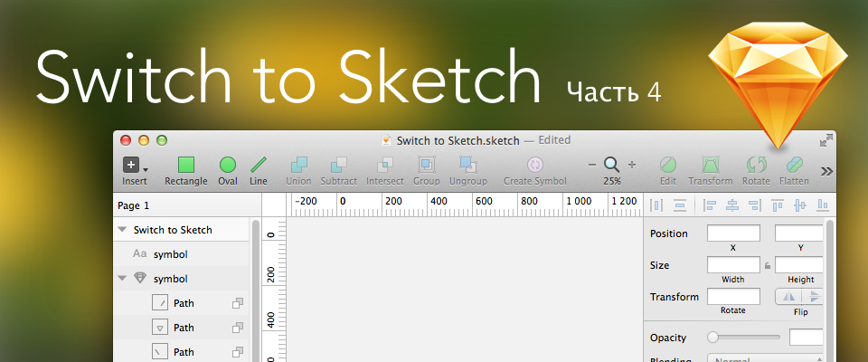Select the Path layer with backslash thumbnail
Viewport: 868px width, 362px height.
click(182, 352)
